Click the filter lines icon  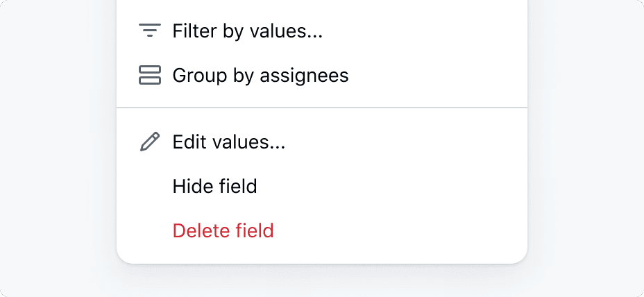150,31
